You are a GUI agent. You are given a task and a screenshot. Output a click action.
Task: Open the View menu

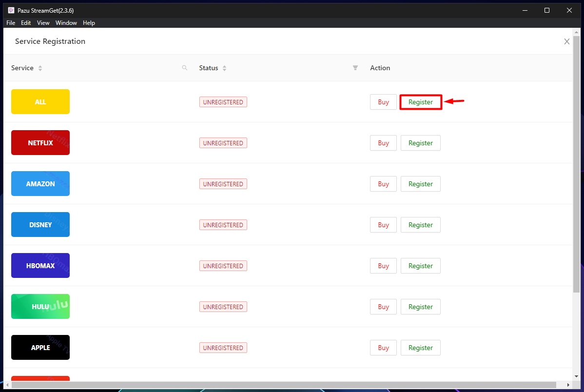(43, 23)
